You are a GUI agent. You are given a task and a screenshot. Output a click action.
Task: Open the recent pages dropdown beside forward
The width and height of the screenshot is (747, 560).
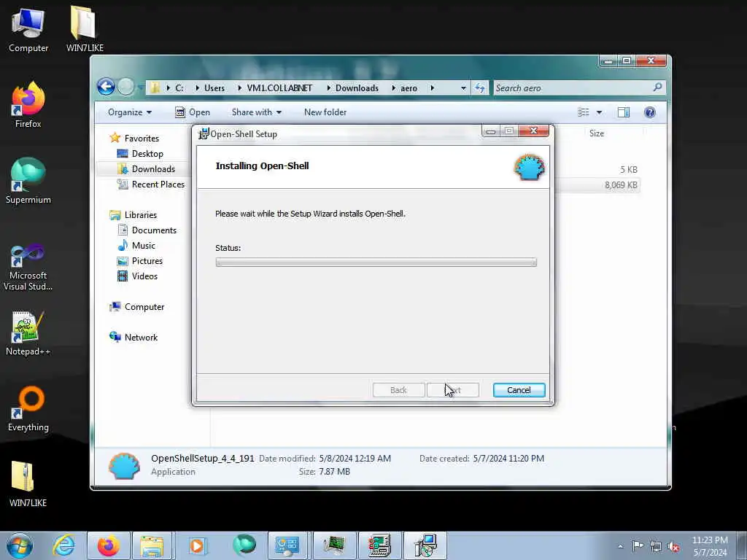[x=141, y=87]
